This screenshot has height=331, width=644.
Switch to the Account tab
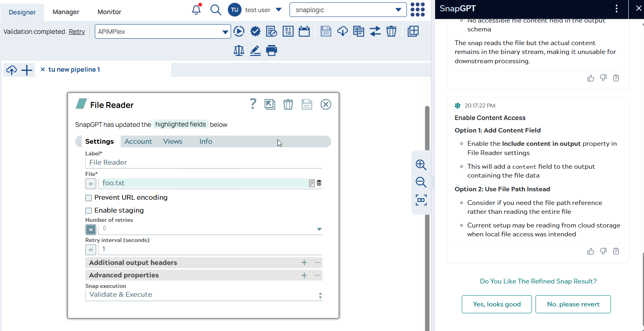pos(138,141)
